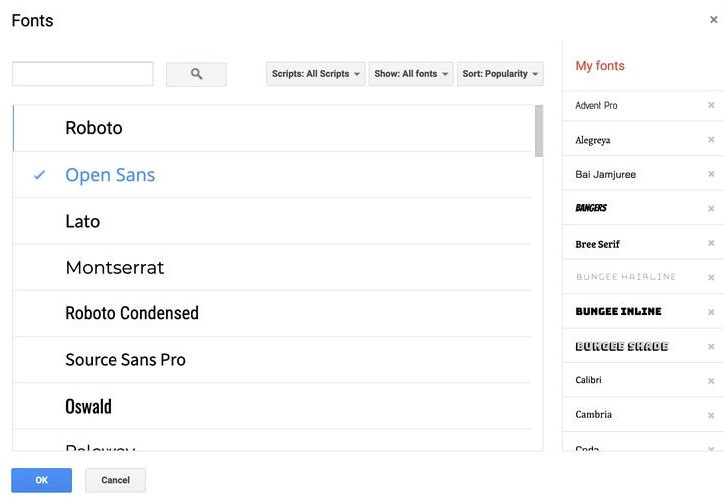Click the font search input field

click(83, 74)
